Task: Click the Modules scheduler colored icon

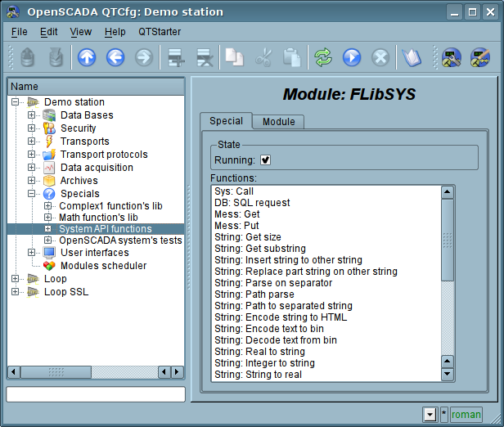Action: tap(49, 266)
